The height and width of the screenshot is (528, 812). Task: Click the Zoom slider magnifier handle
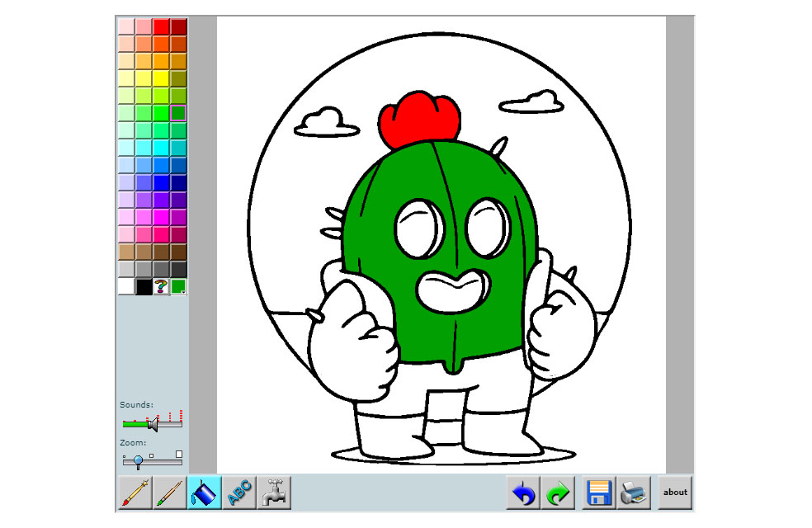(x=139, y=460)
